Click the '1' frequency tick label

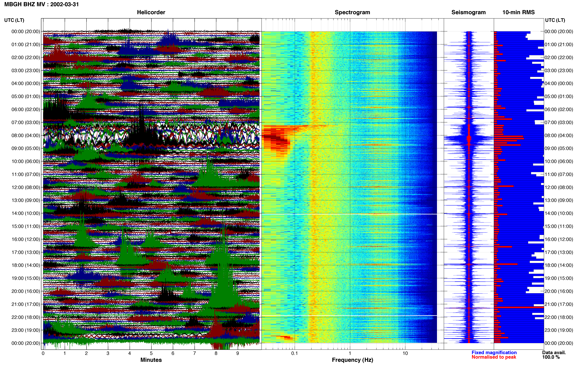[x=350, y=353]
